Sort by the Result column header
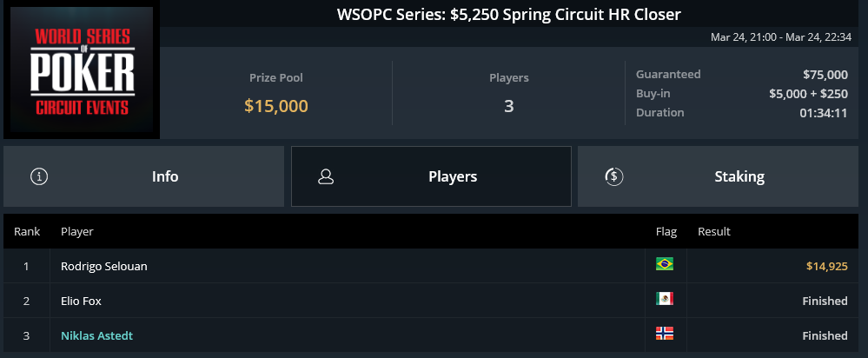The height and width of the screenshot is (358, 868). (714, 231)
